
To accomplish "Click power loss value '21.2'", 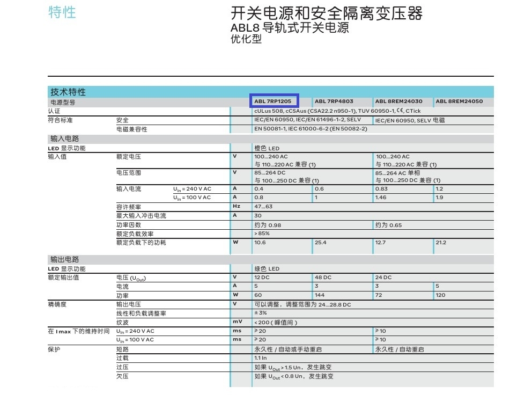I will (441, 243).
